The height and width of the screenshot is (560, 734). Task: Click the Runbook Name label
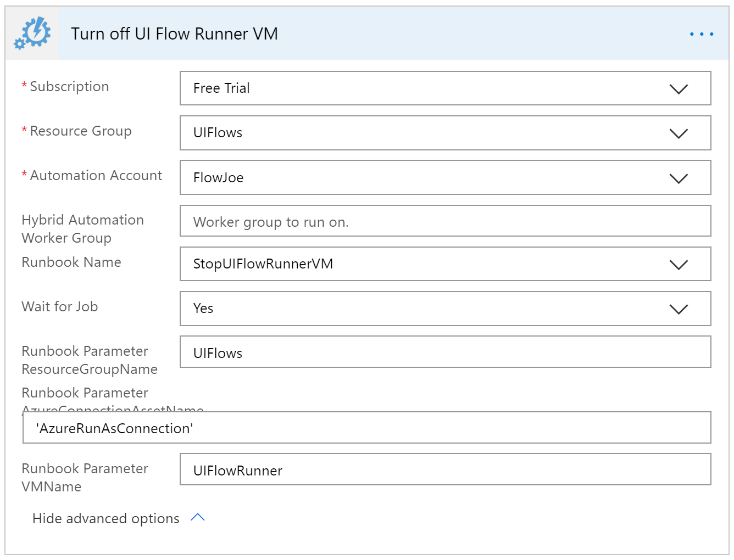coord(71,262)
